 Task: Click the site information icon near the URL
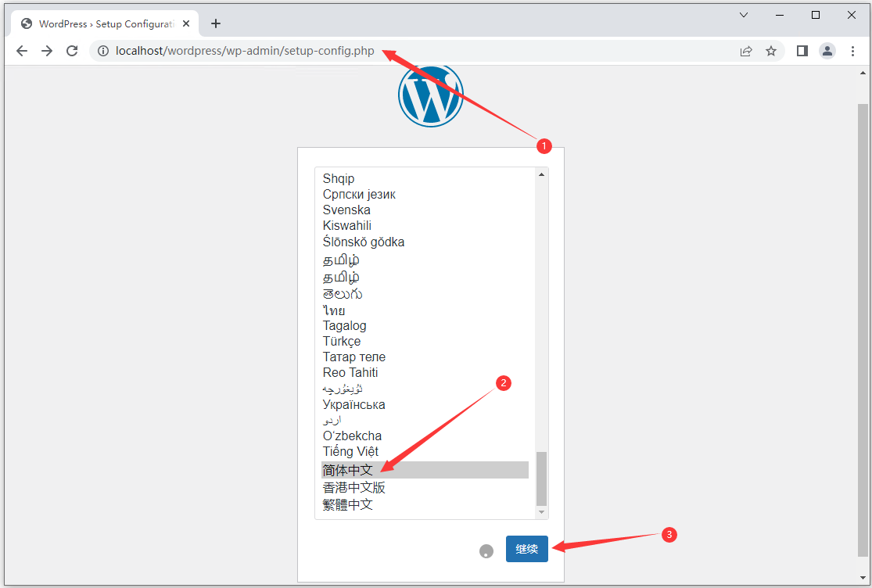tap(104, 51)
